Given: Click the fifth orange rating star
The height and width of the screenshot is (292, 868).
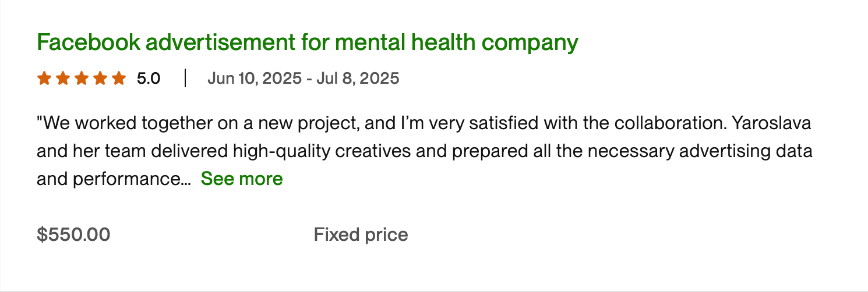Looking at the screenshot, I should coord(118,78).
